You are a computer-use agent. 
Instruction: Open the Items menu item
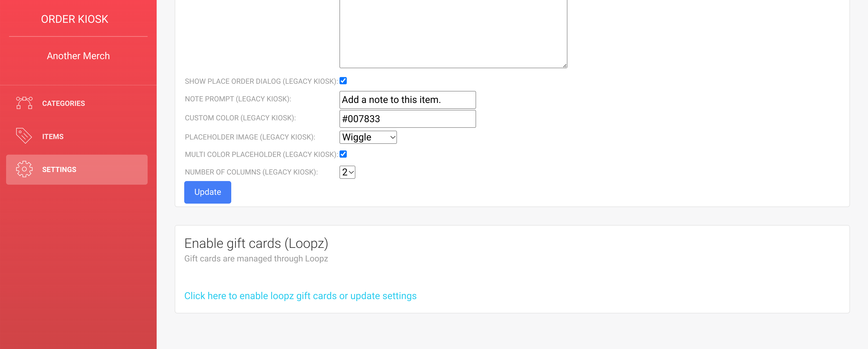(x=77, y=136)
